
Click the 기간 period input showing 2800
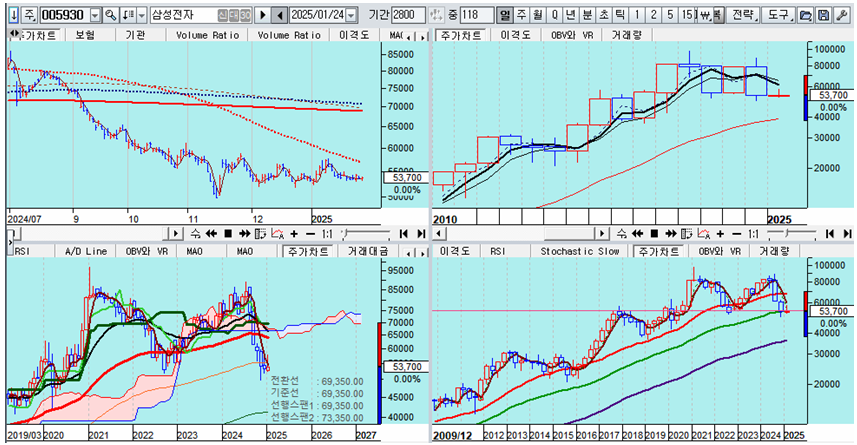pyautogui.click(x=408, y=15)
